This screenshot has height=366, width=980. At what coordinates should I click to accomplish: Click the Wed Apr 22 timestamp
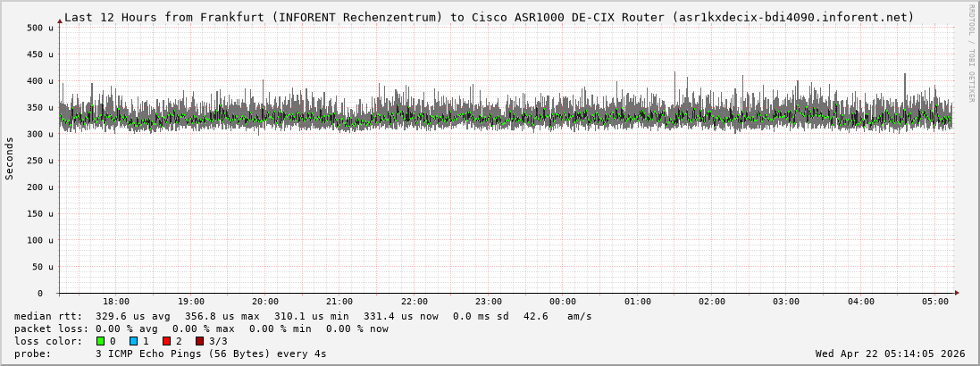(890, 354)
